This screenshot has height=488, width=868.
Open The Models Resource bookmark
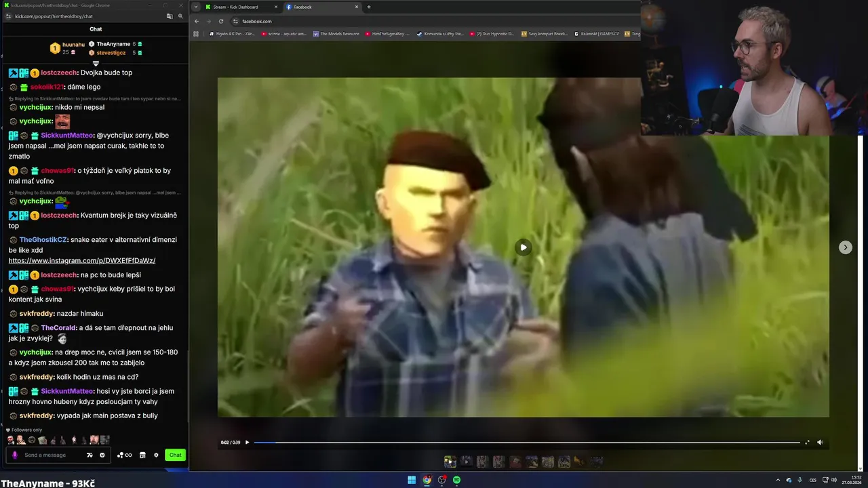(336, 33)
